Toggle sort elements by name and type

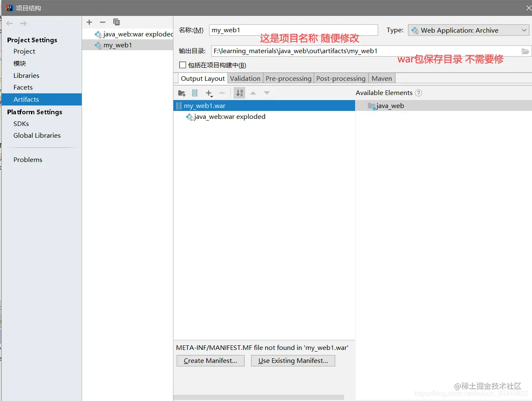point(240,93)
